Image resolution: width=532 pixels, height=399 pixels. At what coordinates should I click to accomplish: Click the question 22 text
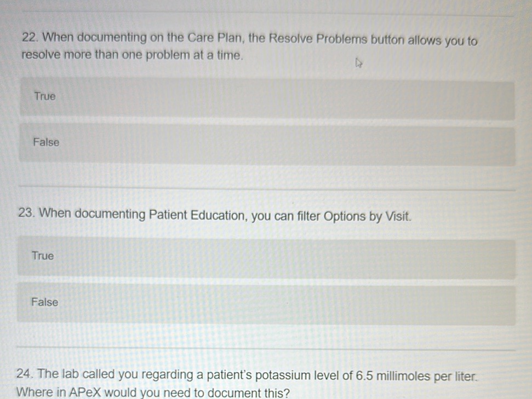tap(249, 45)
